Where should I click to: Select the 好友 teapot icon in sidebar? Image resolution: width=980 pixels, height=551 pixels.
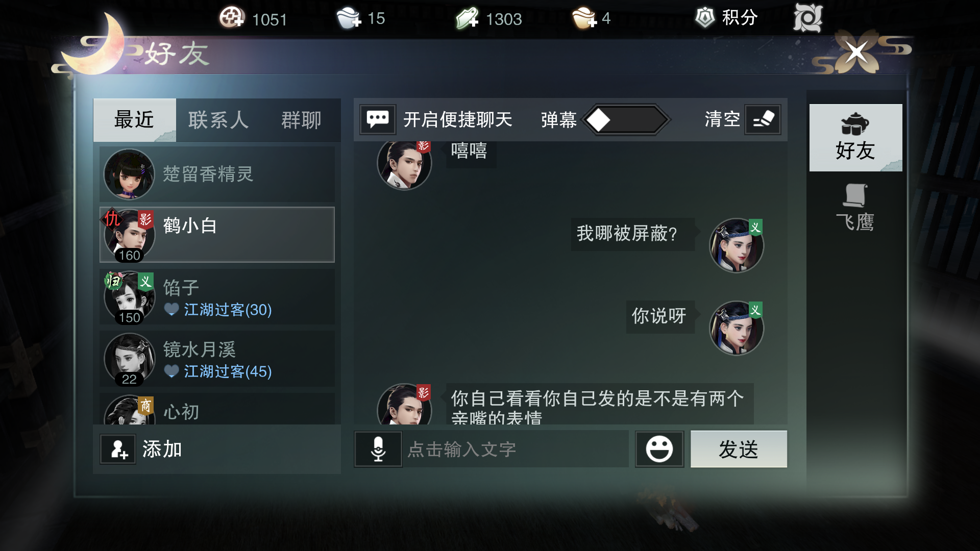pos(855,124)
